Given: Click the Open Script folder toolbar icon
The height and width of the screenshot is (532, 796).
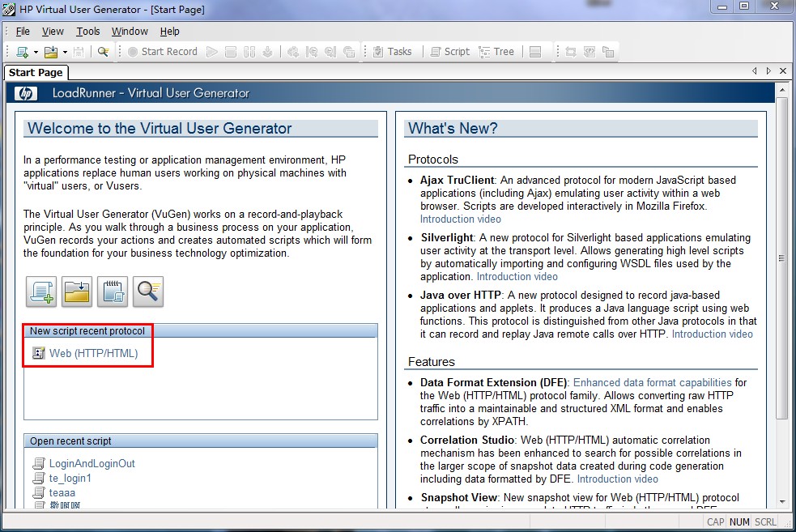Looking at the screenshot, I should 51,52.
